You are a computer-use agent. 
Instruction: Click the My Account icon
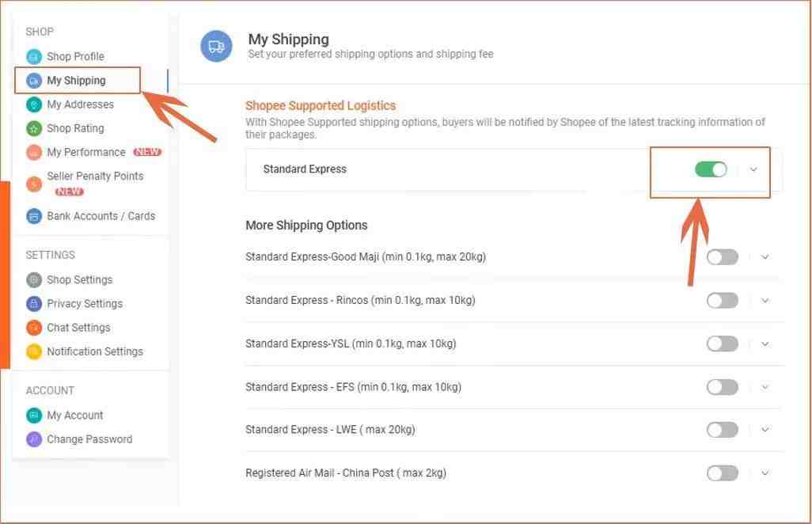34,416
